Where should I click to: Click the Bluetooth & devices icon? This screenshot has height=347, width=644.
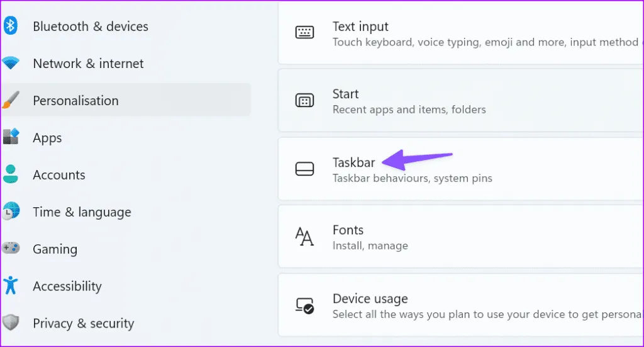(x=11, y=26)
